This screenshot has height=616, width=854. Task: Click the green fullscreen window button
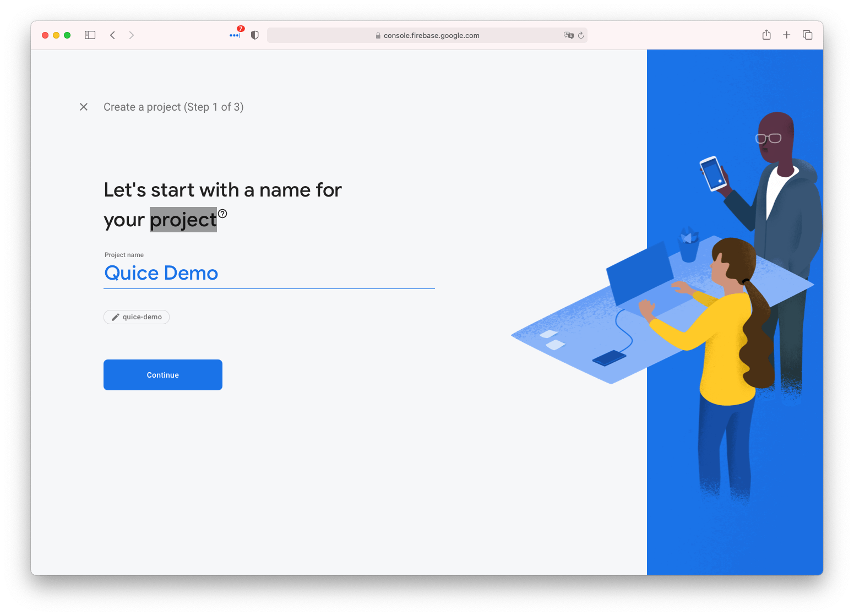[67, 35]
